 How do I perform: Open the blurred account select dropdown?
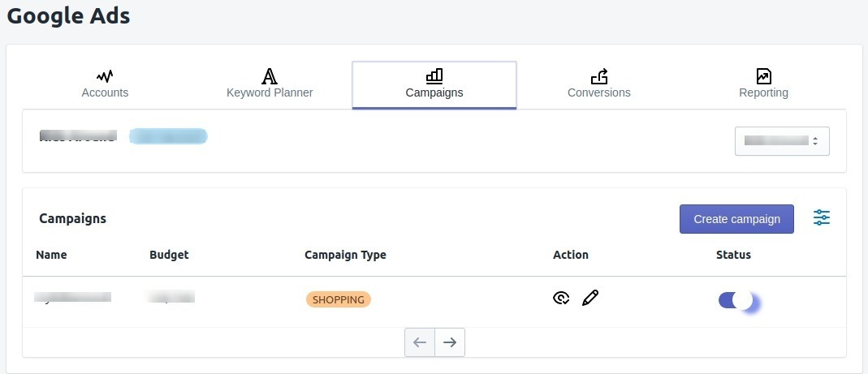click(x=782, y=141)
